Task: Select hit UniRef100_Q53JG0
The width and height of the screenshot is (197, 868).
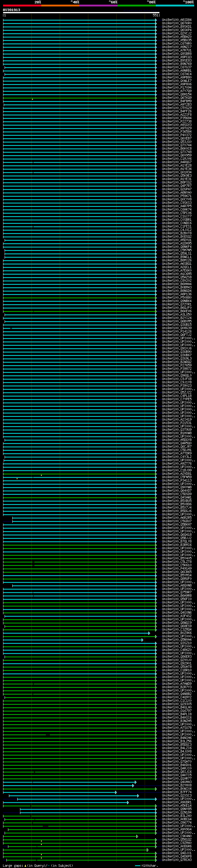Action: pyautogui.click(x=176, y=142)
